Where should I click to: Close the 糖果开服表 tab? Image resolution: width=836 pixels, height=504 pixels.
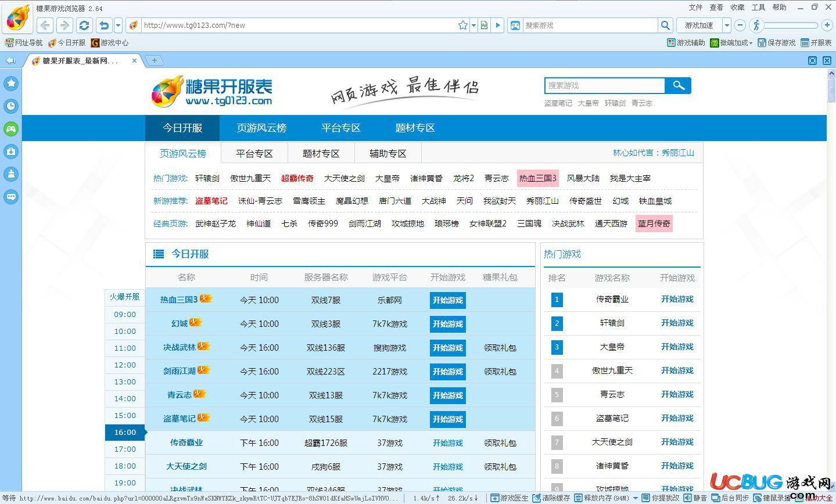(135, 60)
